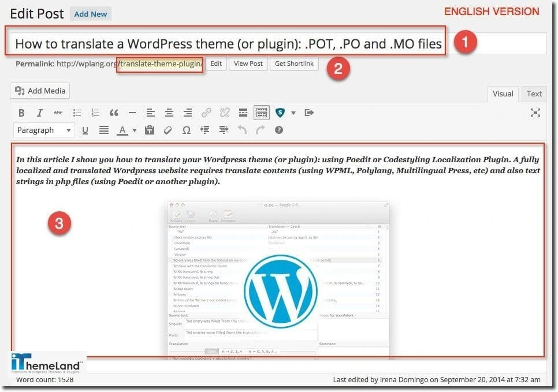
Task: Click the Add Media button
Action: click(x=40, y=91)
